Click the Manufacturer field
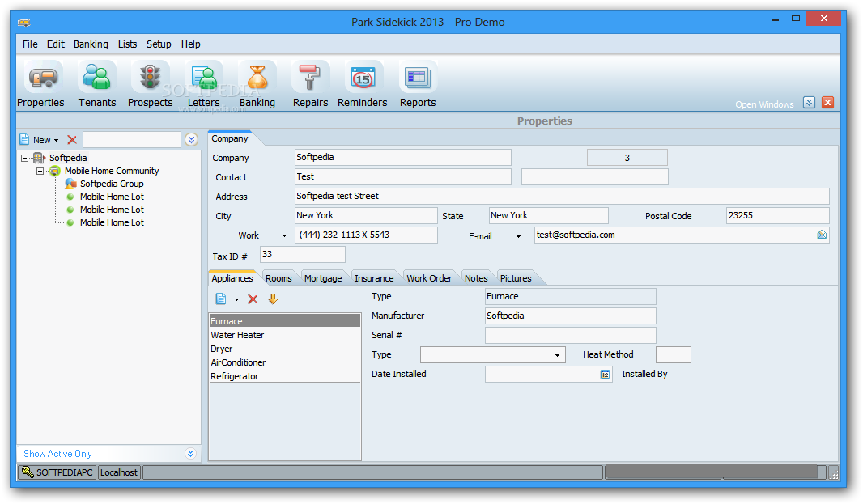Screen dimensions: 863x504 (570, 316)
